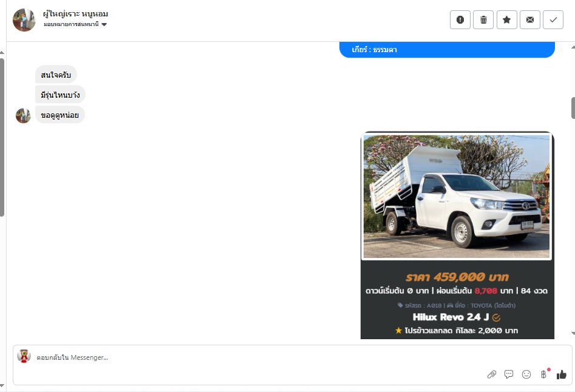Click left panel scrollbar up arrow
The image size is (575, 392).
2,53
